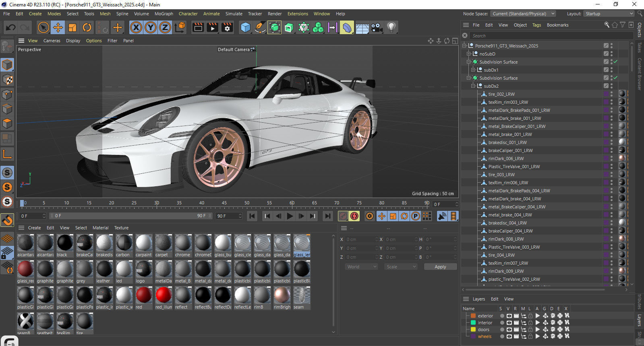
Task: Open Object Manager Tags menu
Action: 536,25
